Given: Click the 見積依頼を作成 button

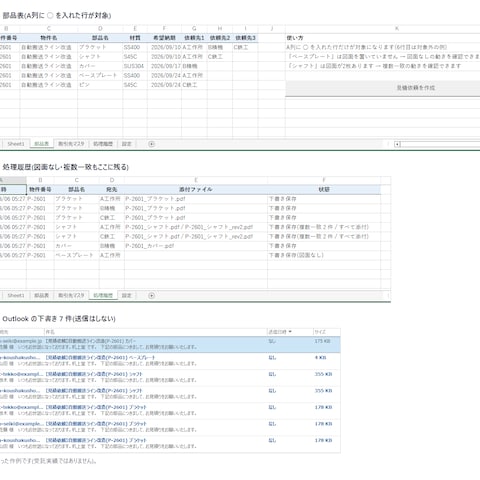Looking at the screenshot, I should (382, 88).
